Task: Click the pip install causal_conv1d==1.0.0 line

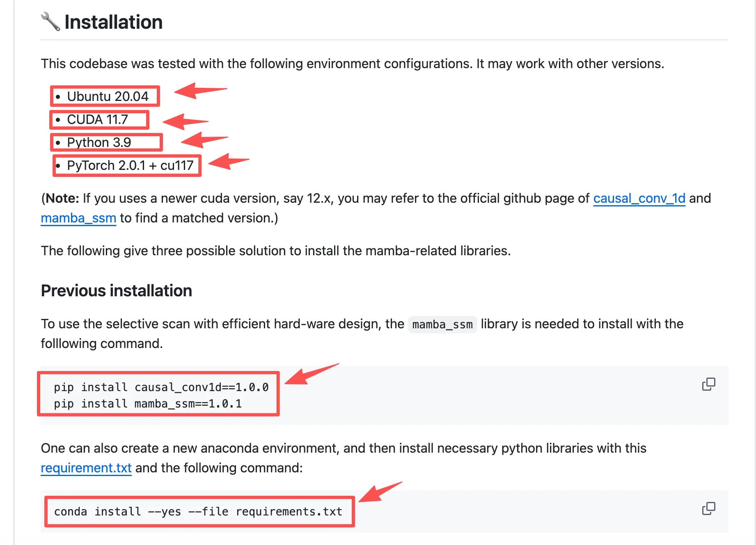Action: [161, 387]
